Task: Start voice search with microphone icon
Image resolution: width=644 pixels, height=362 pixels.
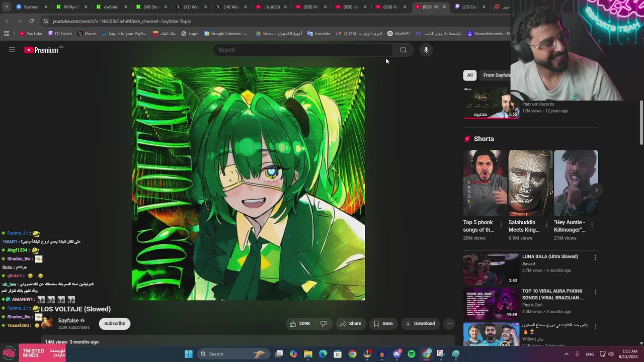Action: (426, 50)
